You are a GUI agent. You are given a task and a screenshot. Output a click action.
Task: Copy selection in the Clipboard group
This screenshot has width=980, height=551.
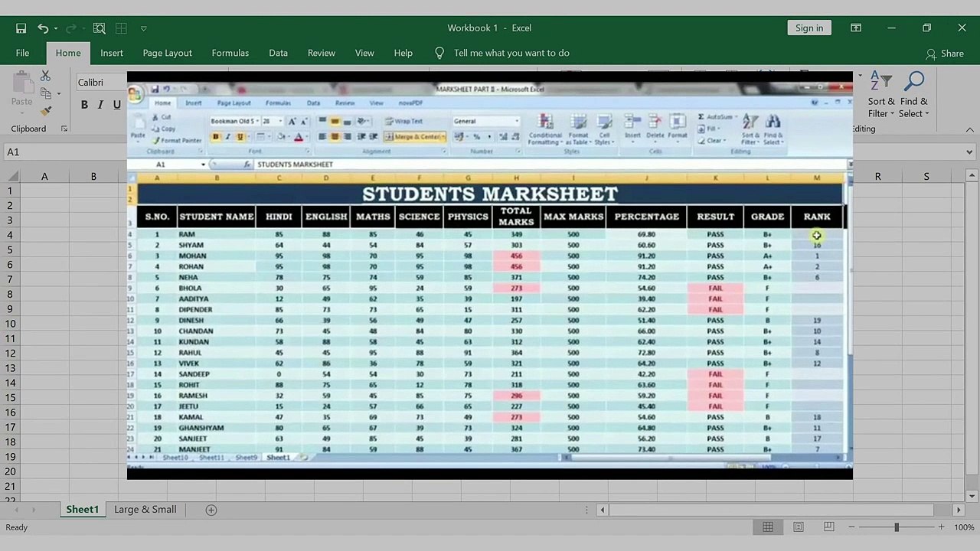point(46,93)
